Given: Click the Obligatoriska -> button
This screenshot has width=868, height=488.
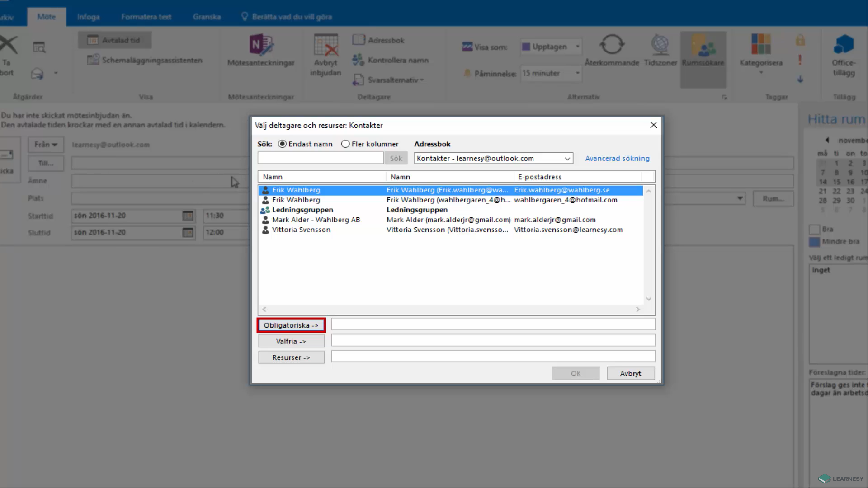Looking at the screenshot, I should coord(291,325).
